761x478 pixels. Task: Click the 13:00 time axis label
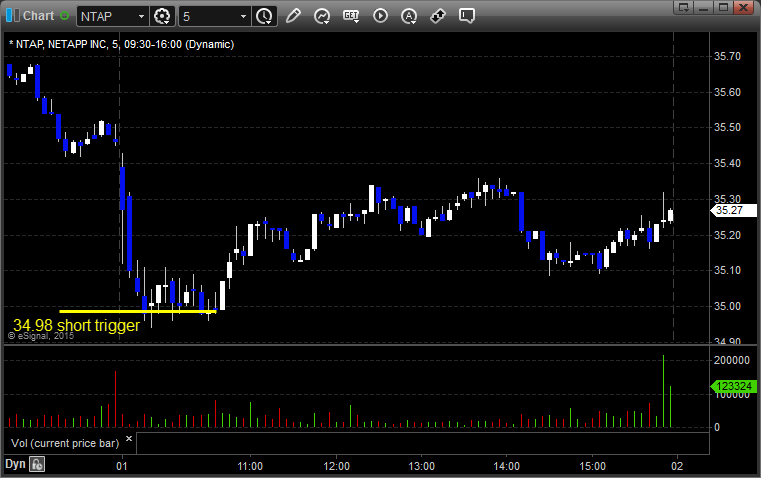[x=421, y=466]
